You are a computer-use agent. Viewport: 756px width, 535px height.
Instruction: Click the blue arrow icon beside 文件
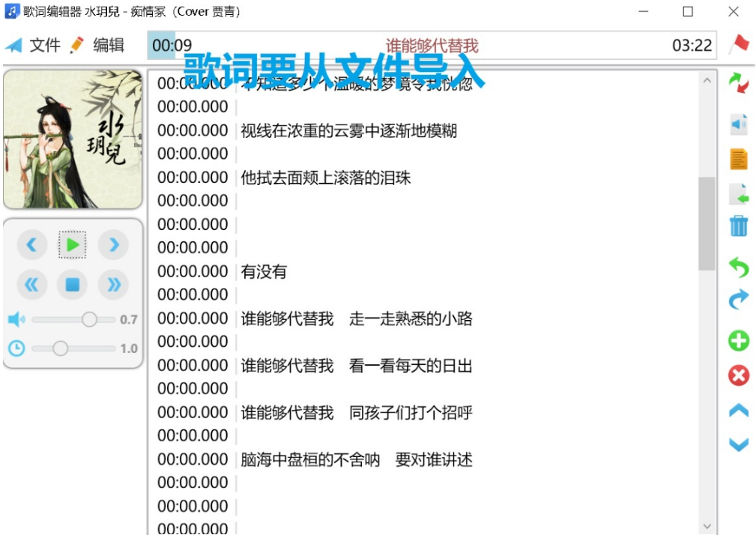point(13,45)
